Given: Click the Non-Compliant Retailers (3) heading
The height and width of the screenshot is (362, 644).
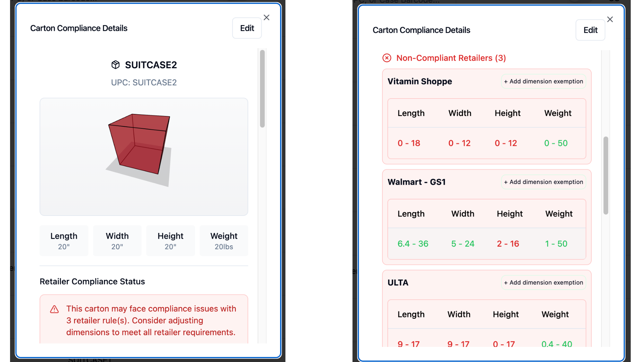Looking at the screenshot, I should coord(451,58).
